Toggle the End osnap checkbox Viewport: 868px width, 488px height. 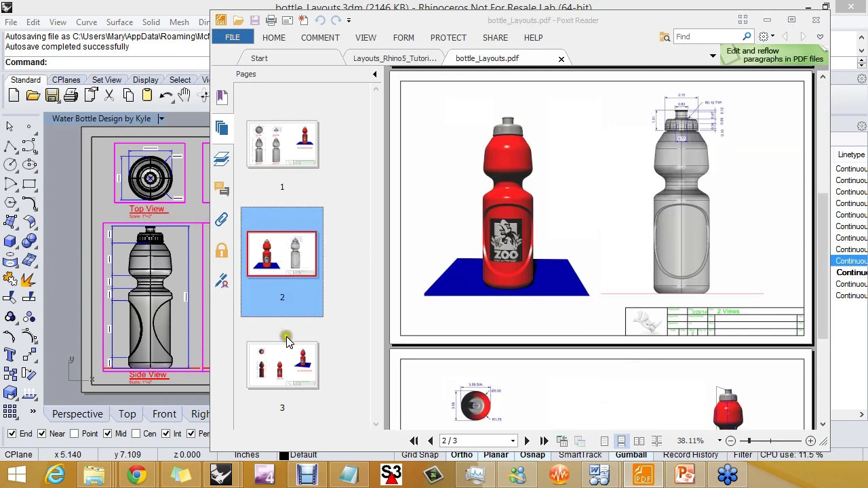[x=12, y=434]
